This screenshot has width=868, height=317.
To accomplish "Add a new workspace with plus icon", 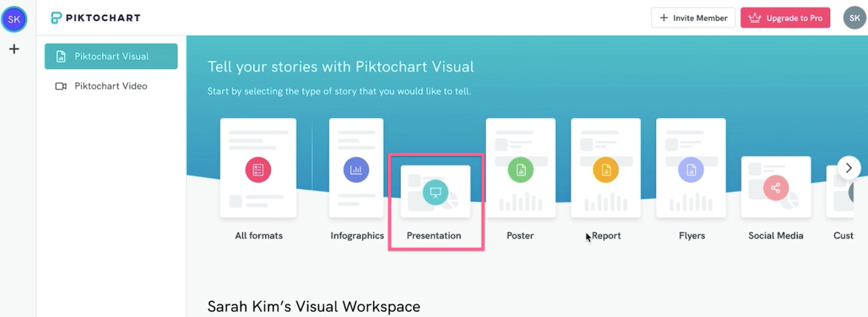I will point(14,49).
